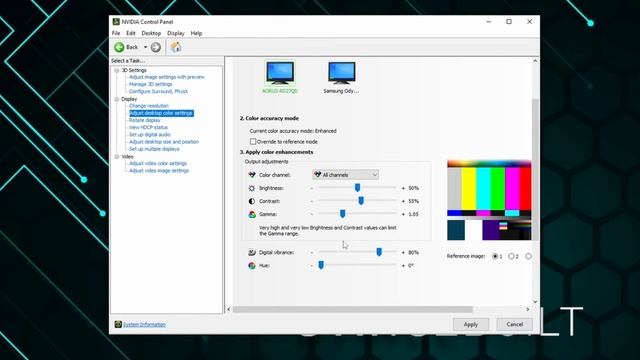Open the Help menu
Viewport: 640px width, 360px height.
coord(196,33)
